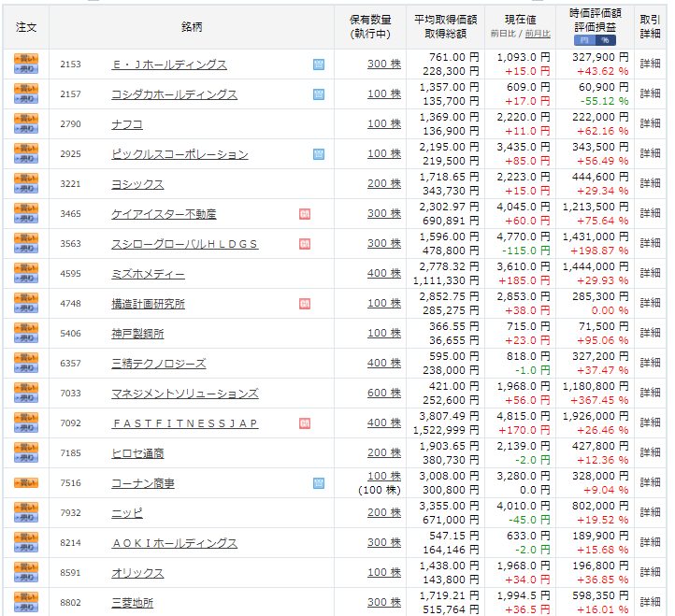Open 詳細 for FASTFITNESSJAP
Viewport: 675px width, 616px height.
point(650,423)
